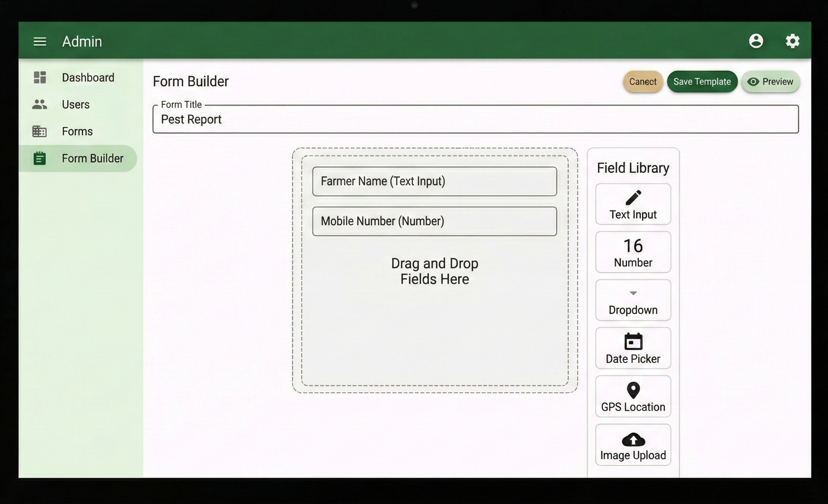Open the settings gear icon
This screenshot has height=504, width=828.
pos(792,41)
